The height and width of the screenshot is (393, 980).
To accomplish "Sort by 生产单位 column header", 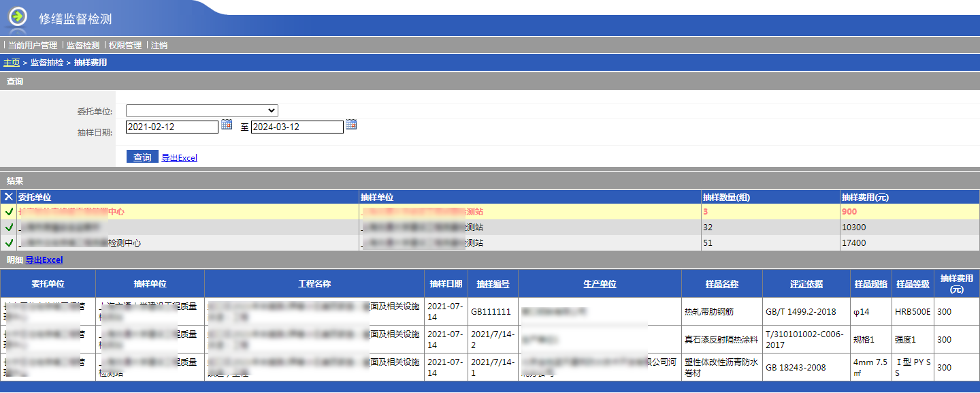I will click(600, 284).
